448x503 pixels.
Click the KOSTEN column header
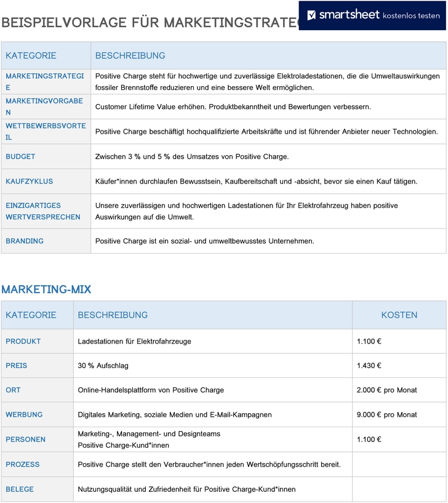click(x=399, y=315)
